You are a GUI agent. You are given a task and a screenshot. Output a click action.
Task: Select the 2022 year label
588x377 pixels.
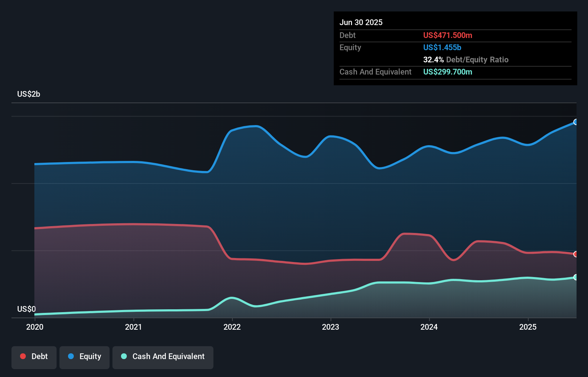232,327
